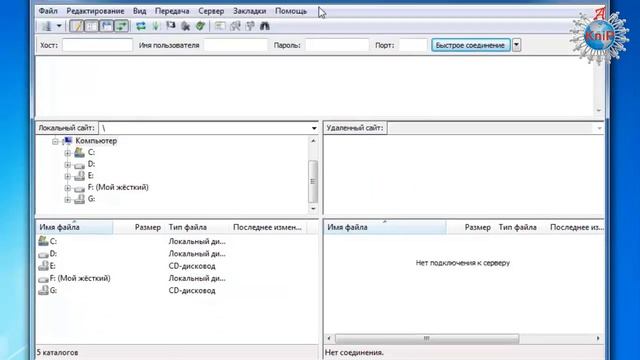This screenshot has width=640, height=360.
Task: Select G: CD-дисковод row in file list
Action: click(x=177, y=291)
